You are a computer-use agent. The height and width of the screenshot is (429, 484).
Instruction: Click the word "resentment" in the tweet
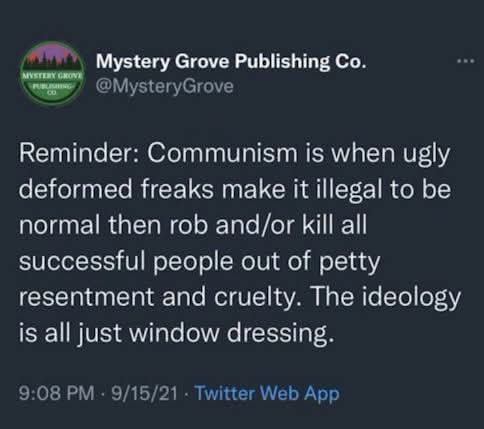[x=86, y=297]
